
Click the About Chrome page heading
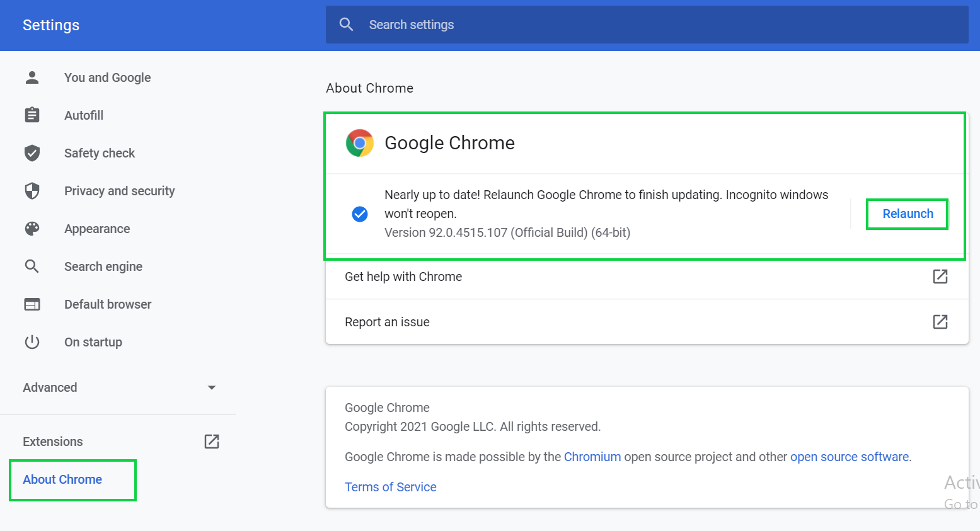click(369, 88)
